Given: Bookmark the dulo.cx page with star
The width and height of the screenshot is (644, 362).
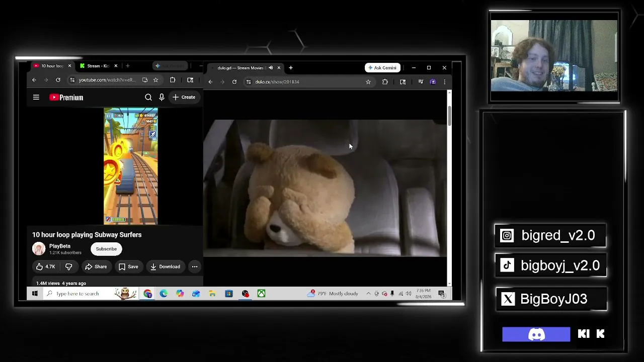Looking at the screenshot, I should click(x=368, y=82).
